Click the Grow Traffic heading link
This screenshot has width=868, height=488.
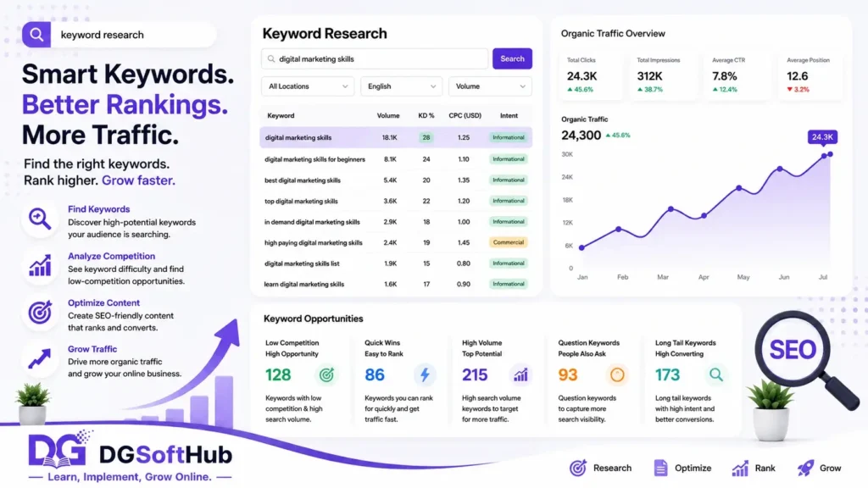click(92, 349)
